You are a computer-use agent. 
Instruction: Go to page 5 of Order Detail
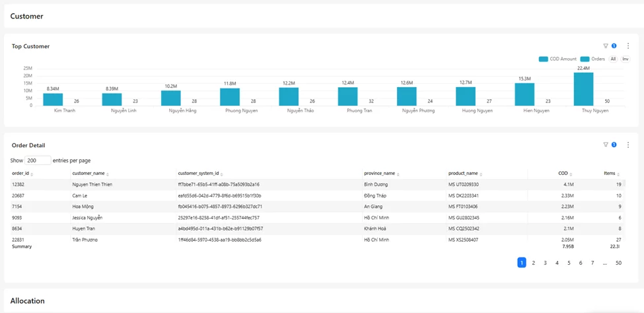coord(569,263)
